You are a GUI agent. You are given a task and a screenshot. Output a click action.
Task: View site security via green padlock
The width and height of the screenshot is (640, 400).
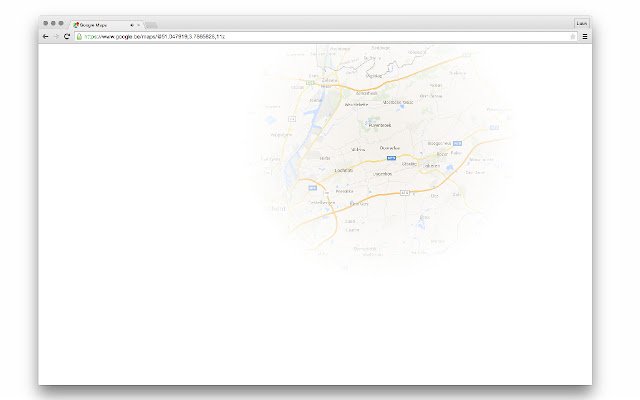(x=79, y=37)
